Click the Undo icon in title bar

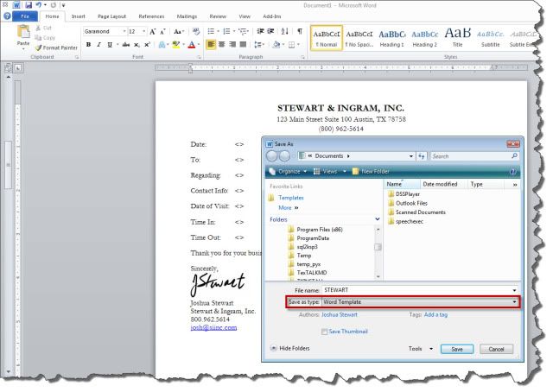point(38,5)
